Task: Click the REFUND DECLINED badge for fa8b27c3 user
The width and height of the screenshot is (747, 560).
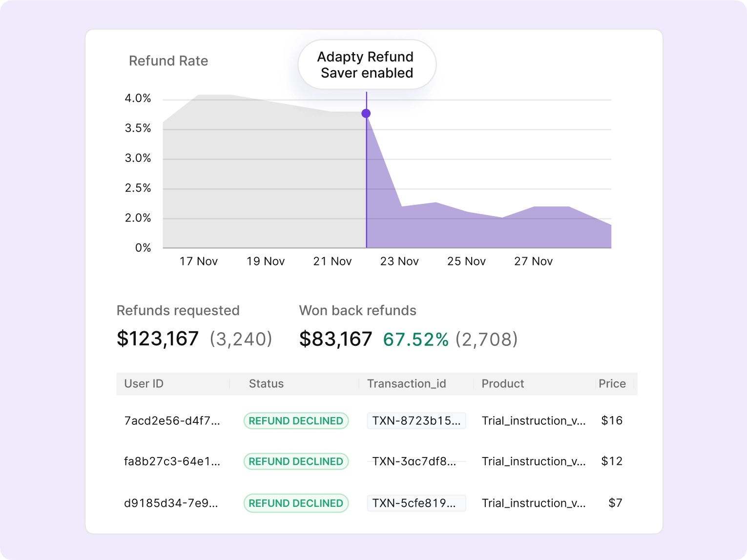Action: click(296, 461)
